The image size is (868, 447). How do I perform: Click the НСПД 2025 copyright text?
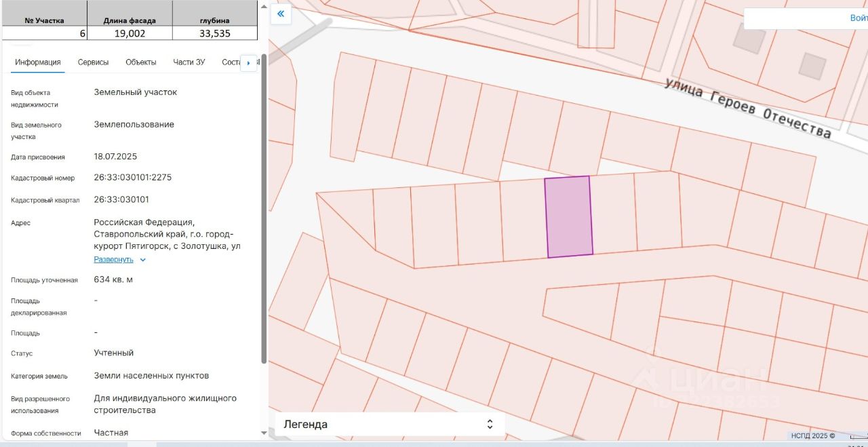812,436
